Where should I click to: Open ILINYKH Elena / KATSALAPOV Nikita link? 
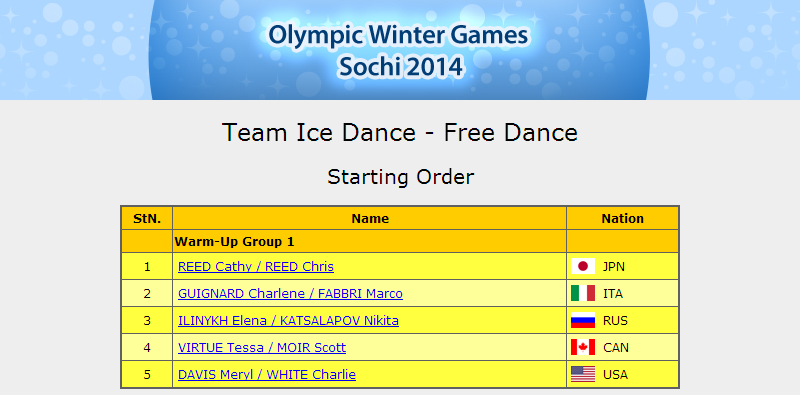(288, 321)
